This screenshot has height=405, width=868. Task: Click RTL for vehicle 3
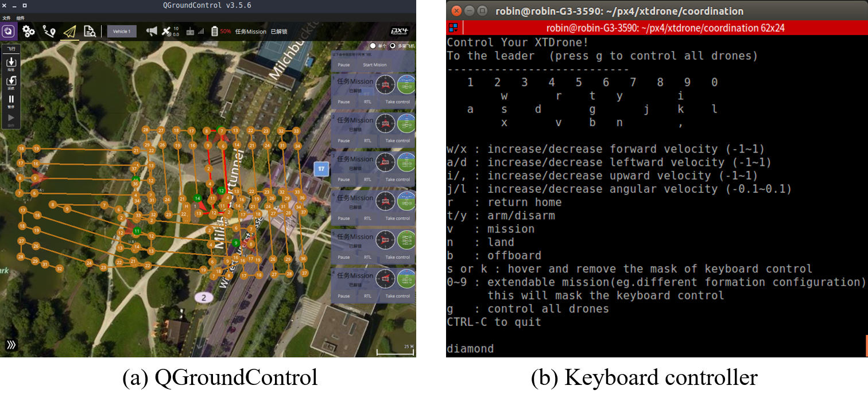[368, 180]
